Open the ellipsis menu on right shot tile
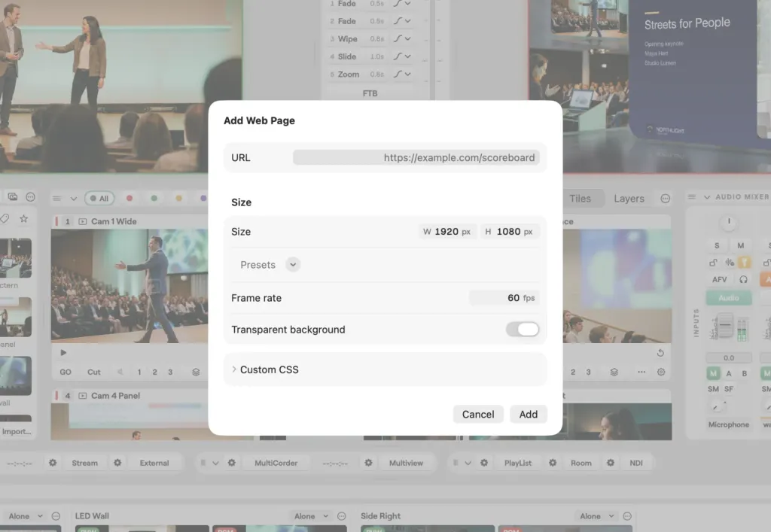This screenshot has height=532, width=771. coord(641,372)
